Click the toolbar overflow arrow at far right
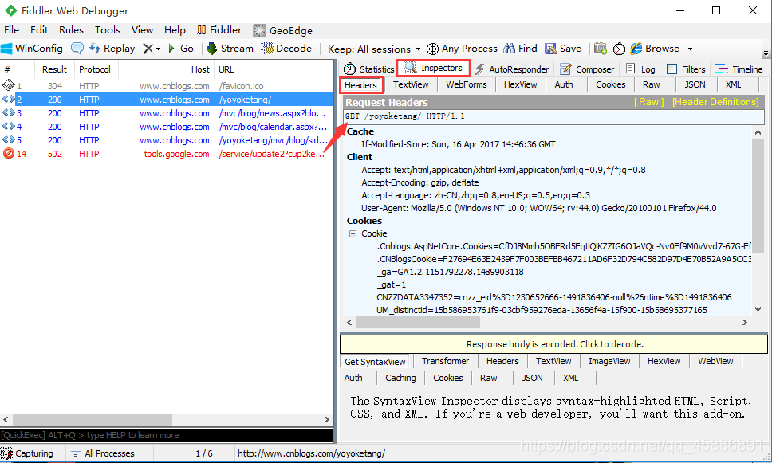Image resolution: width=772 pixels, height=464 pixels. (766, 52)
